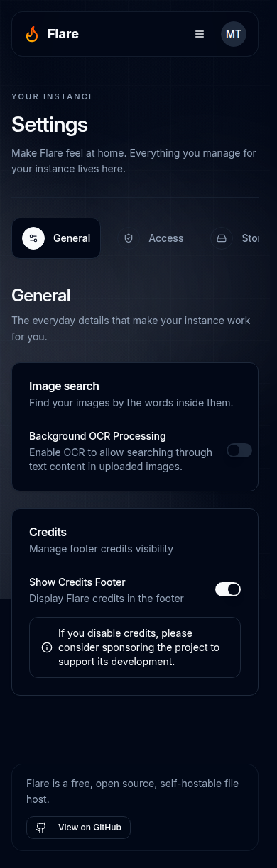Enable Background OCR Processing switch

click(x=239, y=450)
